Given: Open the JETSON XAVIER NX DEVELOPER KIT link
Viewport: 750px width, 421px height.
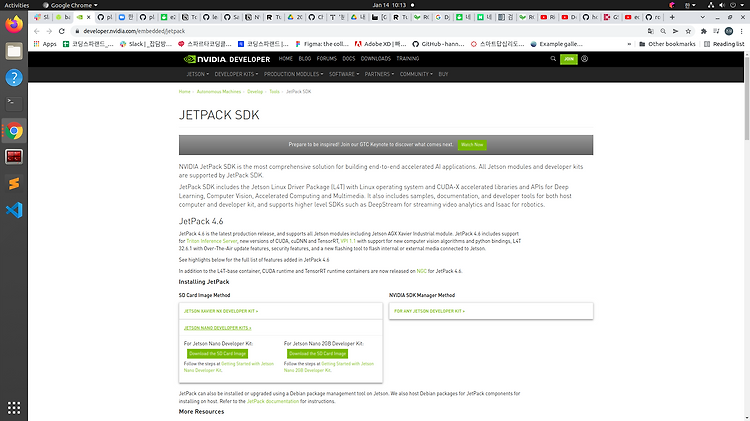Looking at the screenshot, I should [x=221, y=311].
